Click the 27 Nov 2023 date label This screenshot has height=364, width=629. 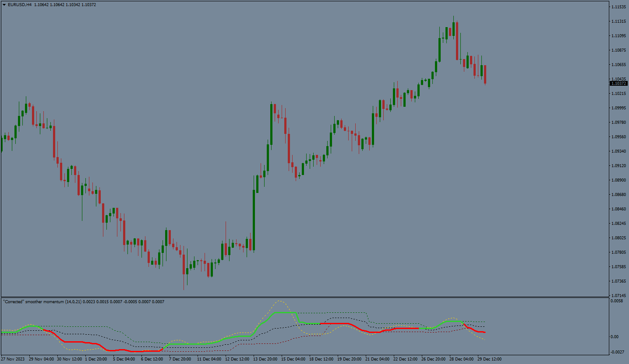[13, 359]
